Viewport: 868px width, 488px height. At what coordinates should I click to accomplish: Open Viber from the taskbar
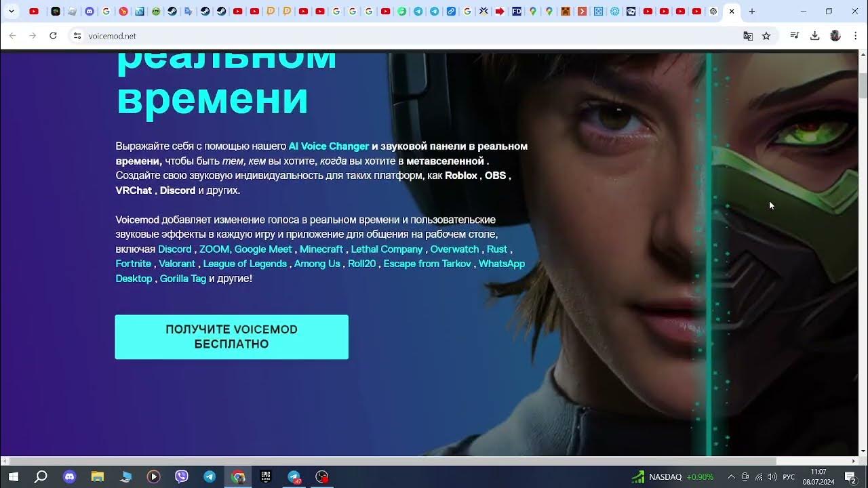(181, 476)
